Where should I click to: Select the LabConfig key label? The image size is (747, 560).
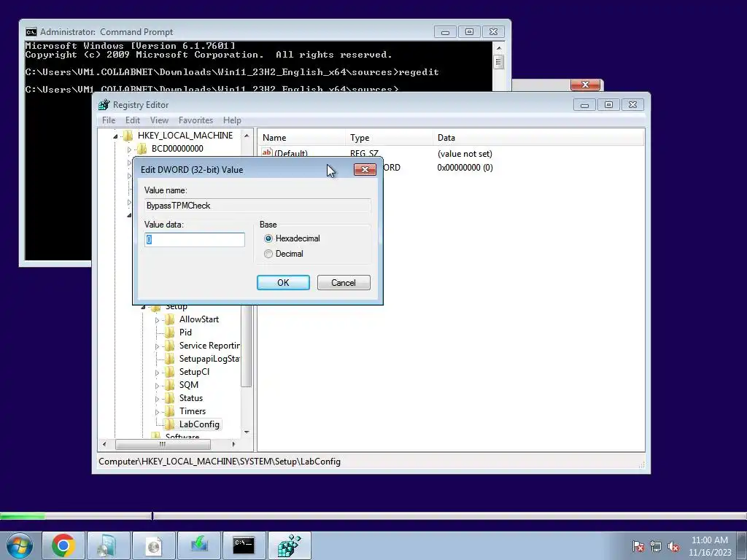pos(199,424)
